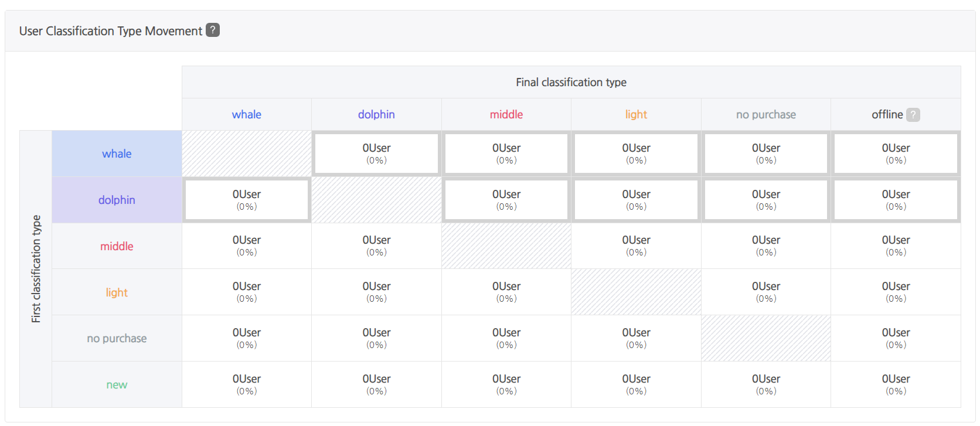Screen dimensions: 980x426
Task: Open dolphin to middle user cell
Action: coord(506,200)
